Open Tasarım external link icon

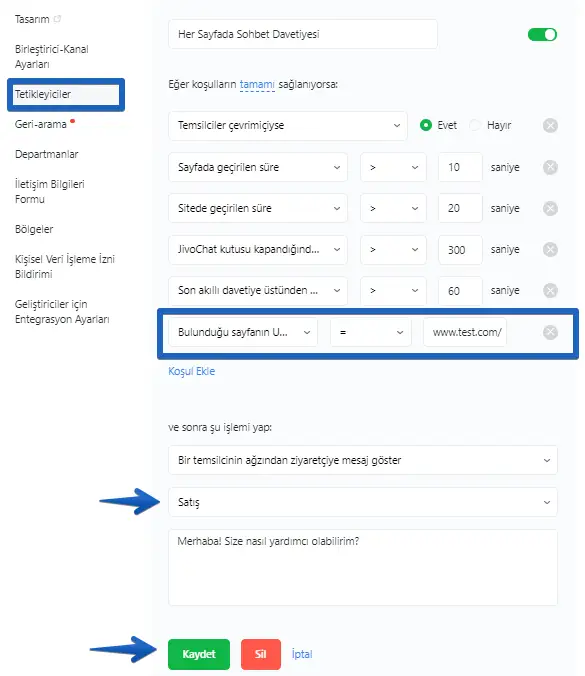[57, 19]
